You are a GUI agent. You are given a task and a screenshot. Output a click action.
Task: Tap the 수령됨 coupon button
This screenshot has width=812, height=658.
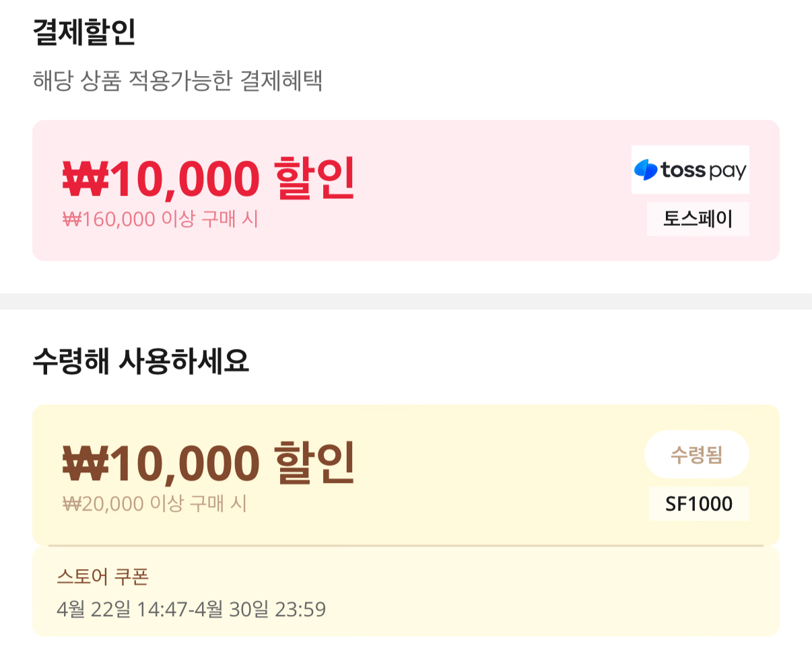coord(696,455)
